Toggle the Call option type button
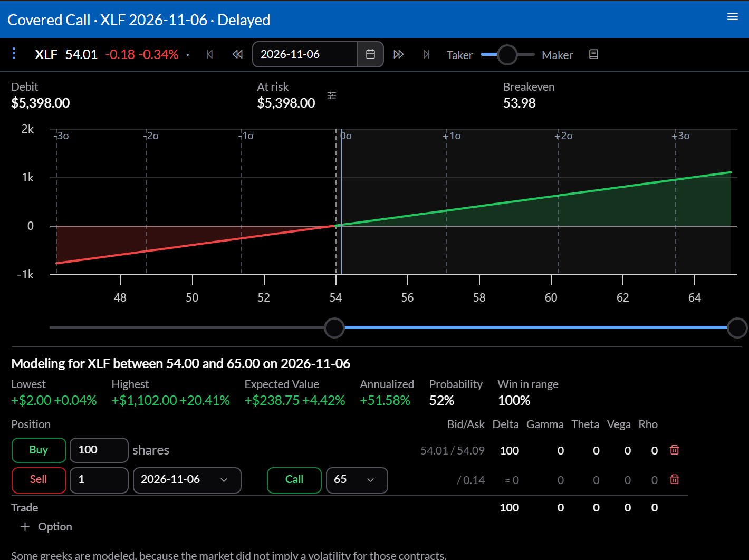Viewport: 749px width, 560px height. (x=294, y=480)
